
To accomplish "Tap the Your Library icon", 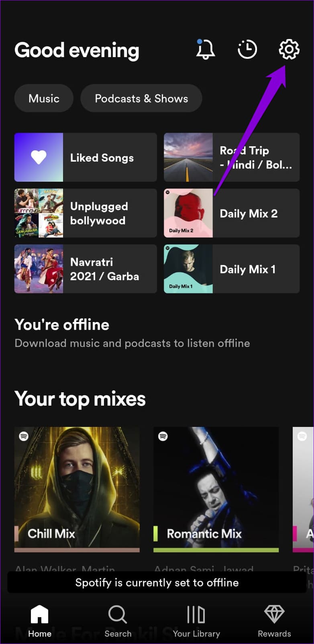I will (x=196, y=614).
